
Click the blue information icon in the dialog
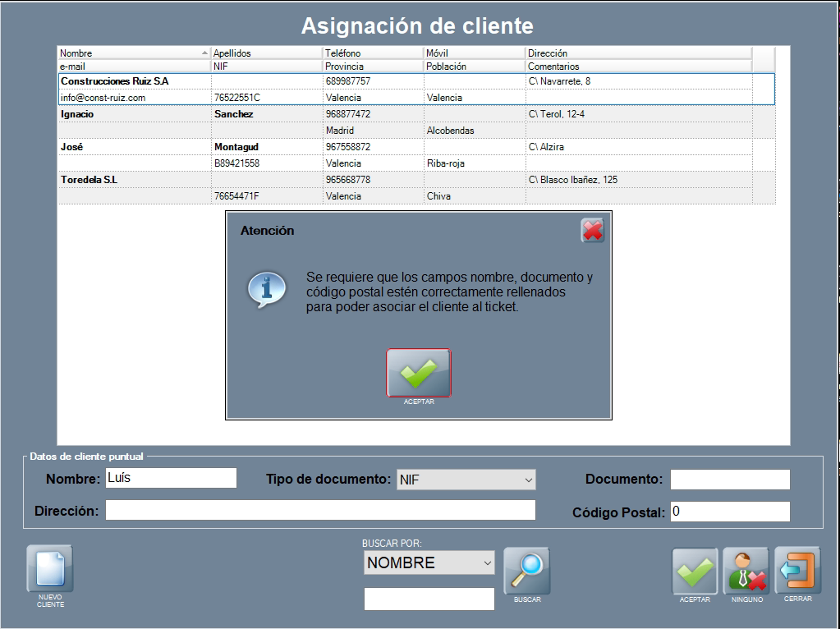[x=267, y=288]
